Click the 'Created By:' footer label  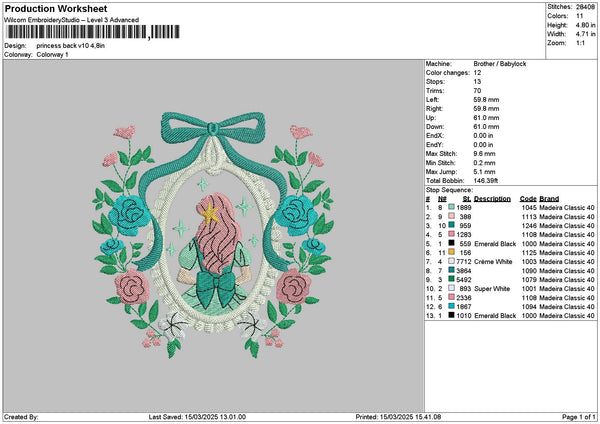click(x=21, y=417)
